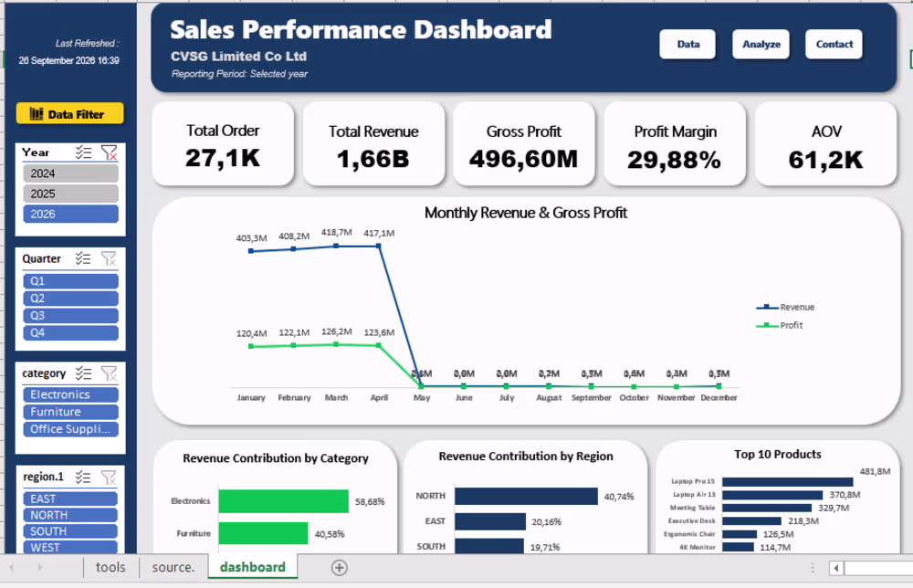Toggle Q4 in the Quarter slicer

[x=70, y=333]
